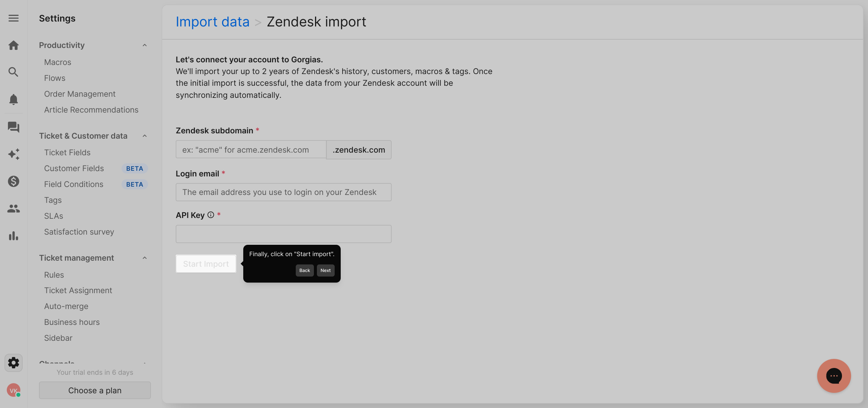Image resolution: width=868 pixels, height=408 pixels.
Task: Collapse the Productivity section
Action: tap(145, 45)
